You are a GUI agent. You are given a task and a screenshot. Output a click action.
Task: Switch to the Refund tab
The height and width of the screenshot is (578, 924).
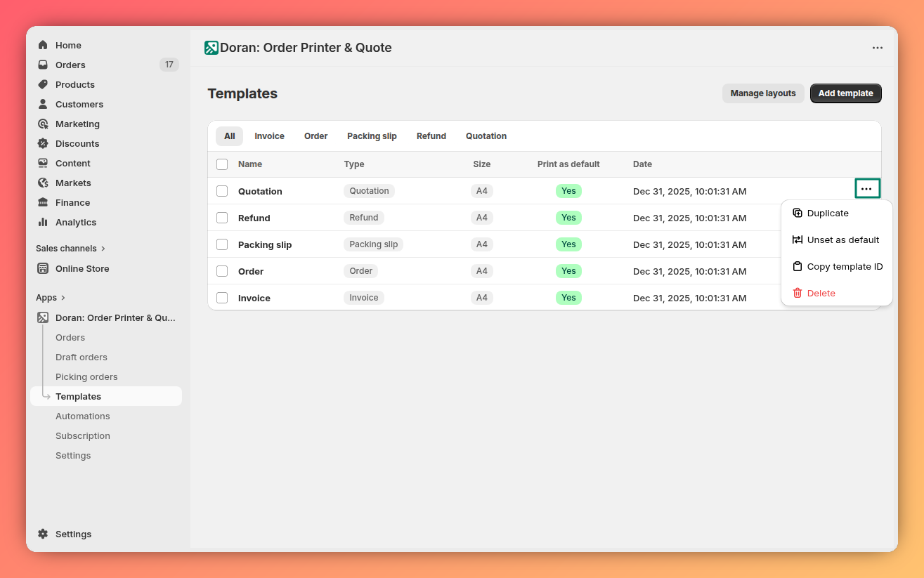[431, 136]
